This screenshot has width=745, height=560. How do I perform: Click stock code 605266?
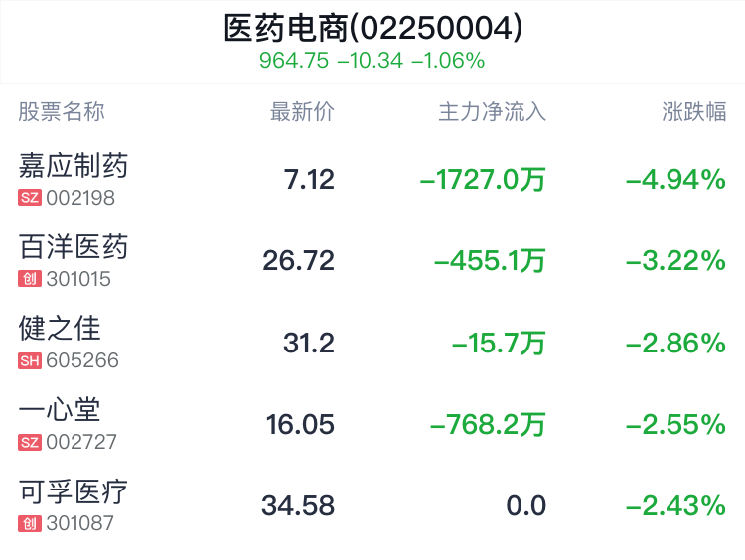82,360
